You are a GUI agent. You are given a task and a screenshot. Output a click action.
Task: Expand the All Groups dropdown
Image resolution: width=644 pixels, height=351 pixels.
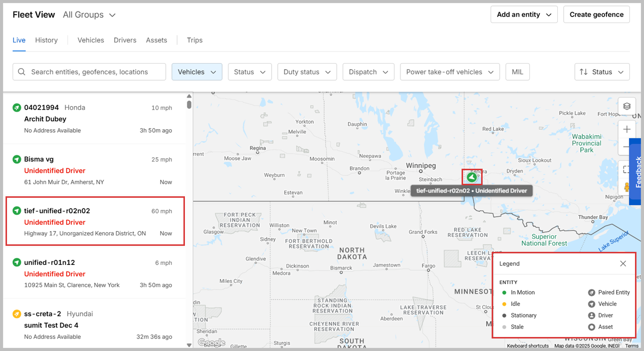[89, 15]
